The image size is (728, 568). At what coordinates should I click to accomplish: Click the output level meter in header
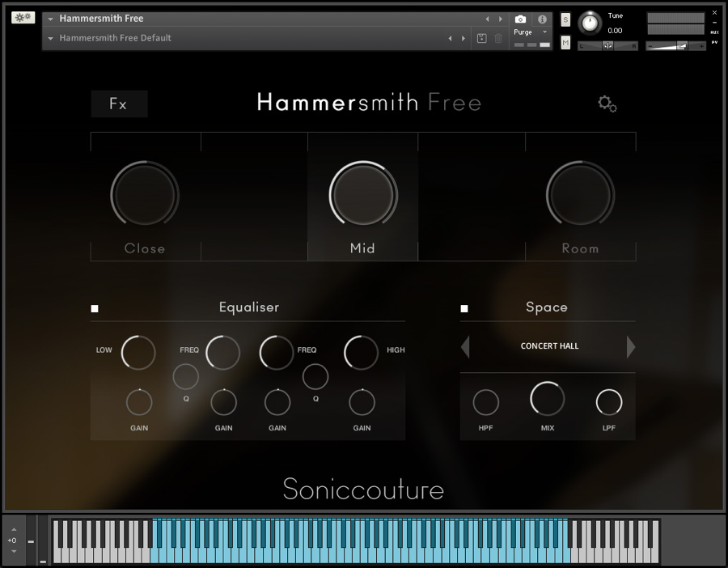(x=676, y=23)
